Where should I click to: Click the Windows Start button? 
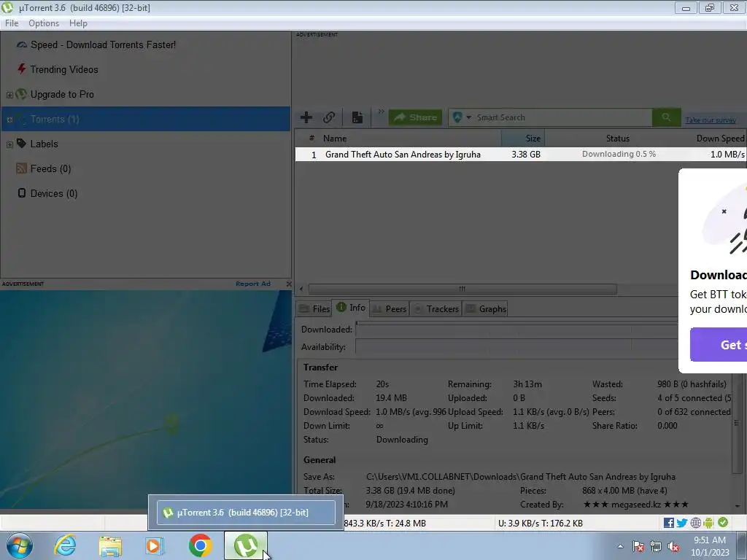[x=20, y=545]
